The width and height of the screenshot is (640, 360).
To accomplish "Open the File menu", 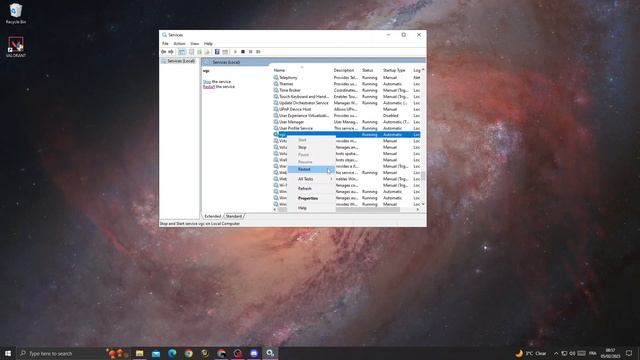I will coord(165,44).
